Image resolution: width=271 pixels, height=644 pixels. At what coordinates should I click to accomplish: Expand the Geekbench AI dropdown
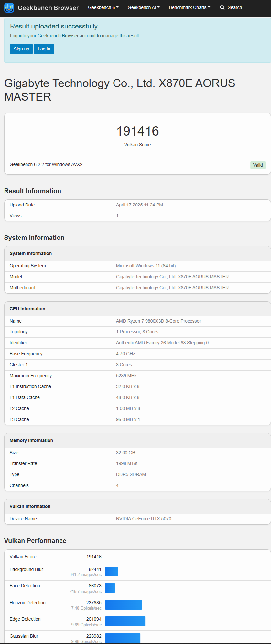[x=144, y=7]
